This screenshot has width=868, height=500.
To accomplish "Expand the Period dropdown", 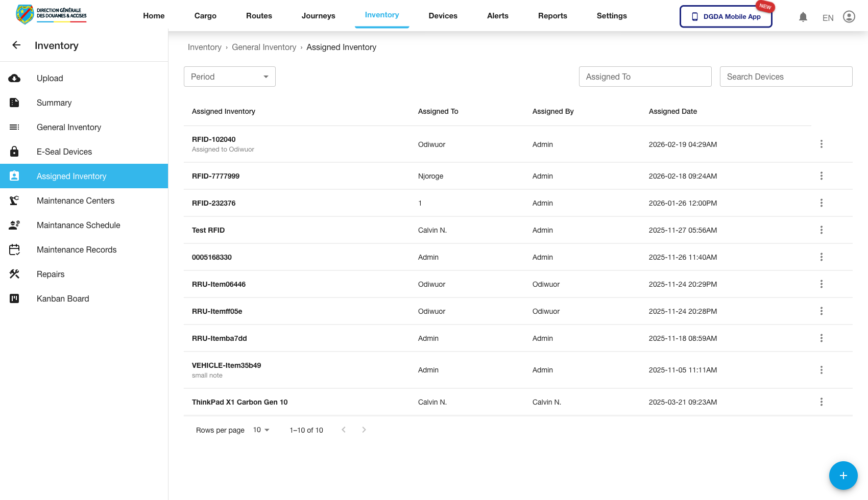I will click(229, 77).
